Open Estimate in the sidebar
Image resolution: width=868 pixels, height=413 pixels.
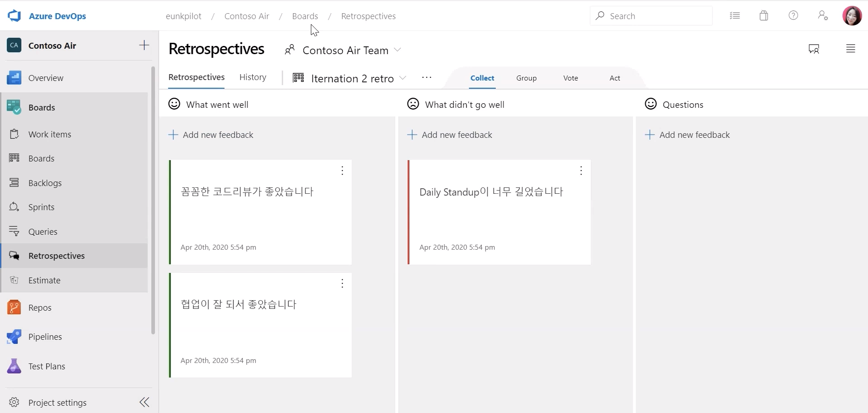coord(75,280)
